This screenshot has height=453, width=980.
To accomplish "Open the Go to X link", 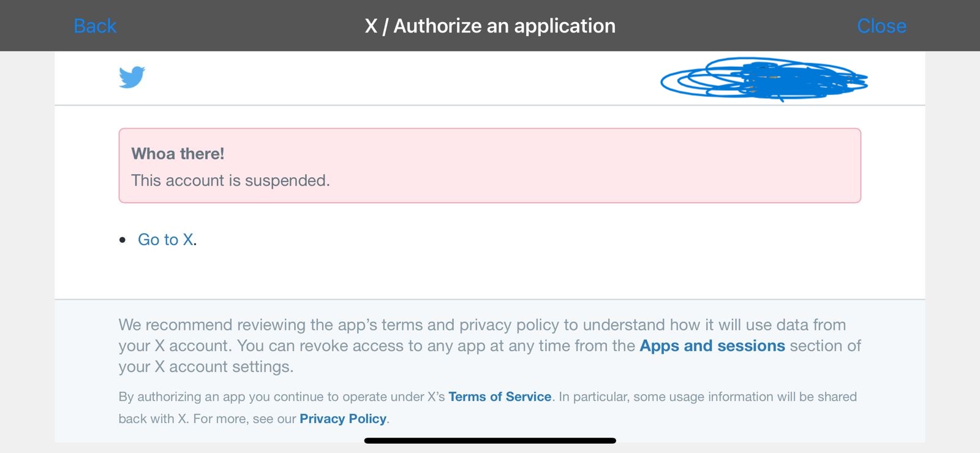I will [x=165, y=240].
